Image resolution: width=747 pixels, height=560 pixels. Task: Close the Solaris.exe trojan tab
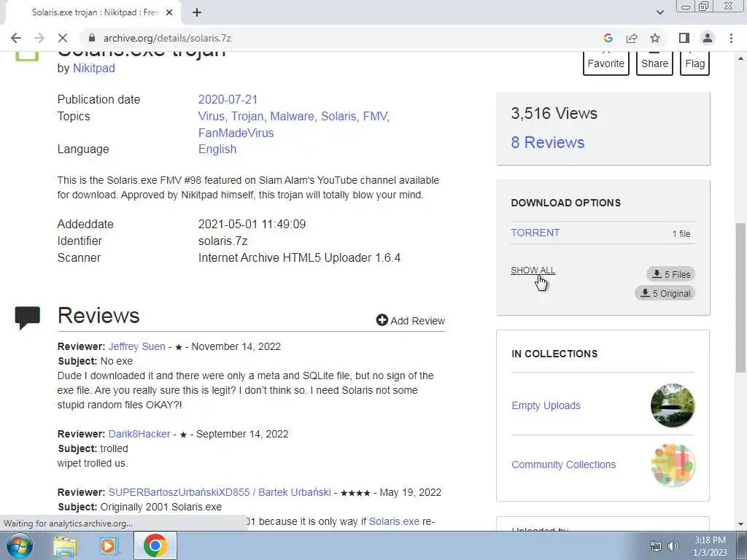[x=169, y=12]
